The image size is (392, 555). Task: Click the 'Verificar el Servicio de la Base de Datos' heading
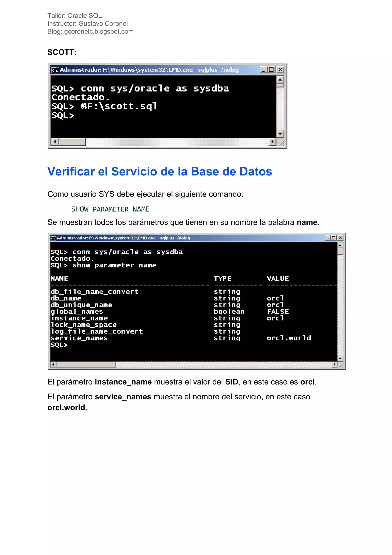pyautogui.click(x=160, y=172)
